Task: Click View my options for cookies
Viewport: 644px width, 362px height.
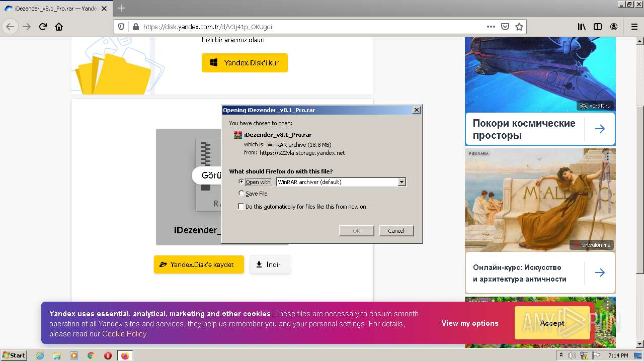Action: point(470,323)
